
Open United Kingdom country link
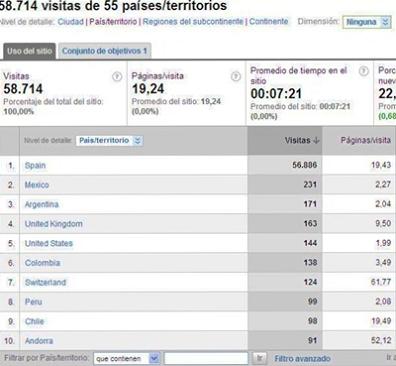point(54,224)
